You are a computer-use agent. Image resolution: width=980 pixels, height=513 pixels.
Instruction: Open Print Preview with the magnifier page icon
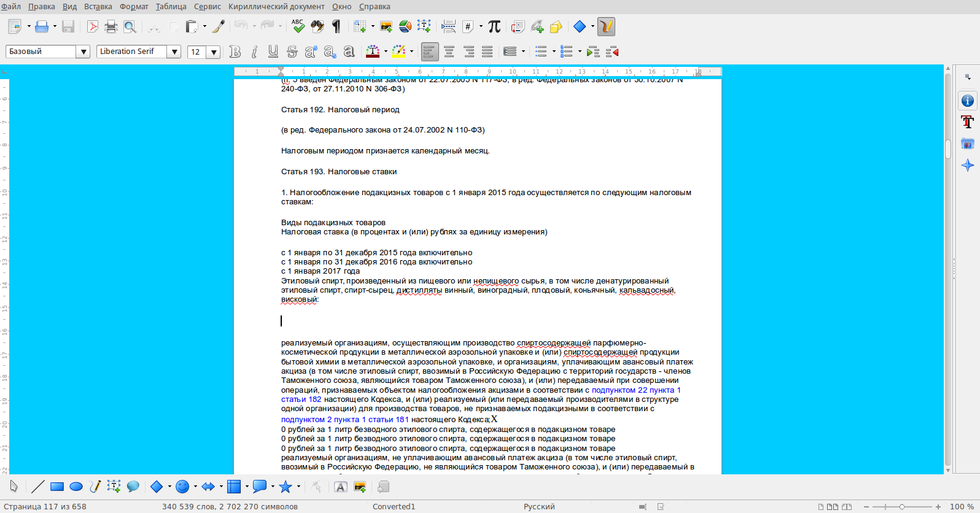coord(130,26)
